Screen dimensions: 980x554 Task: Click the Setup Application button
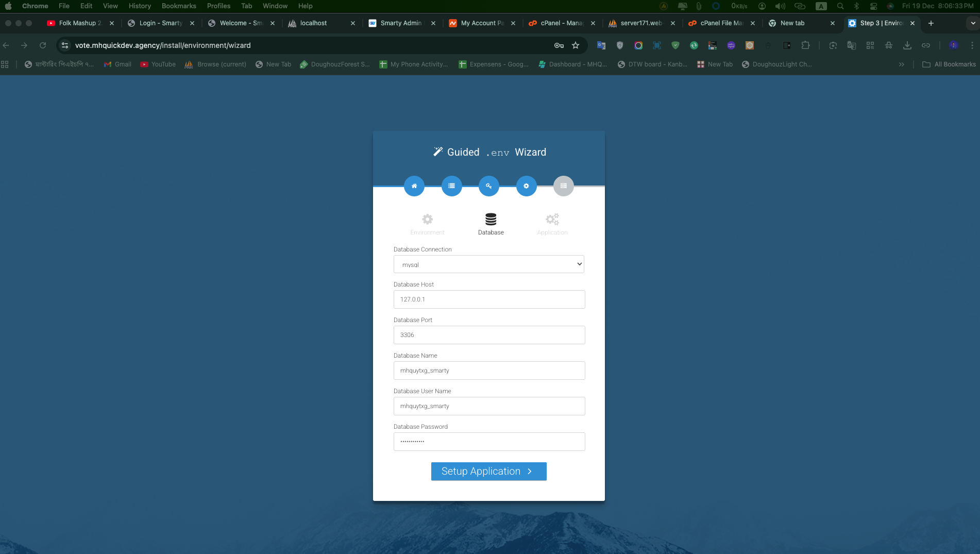tap(488, 471)
